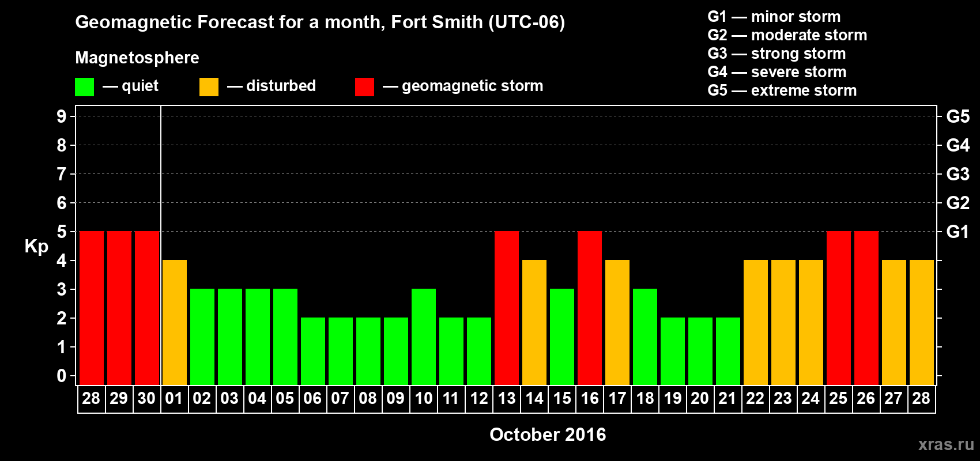Click the Kp value 9 on left axis
This screenshot has height=461, width=980.
62,116
